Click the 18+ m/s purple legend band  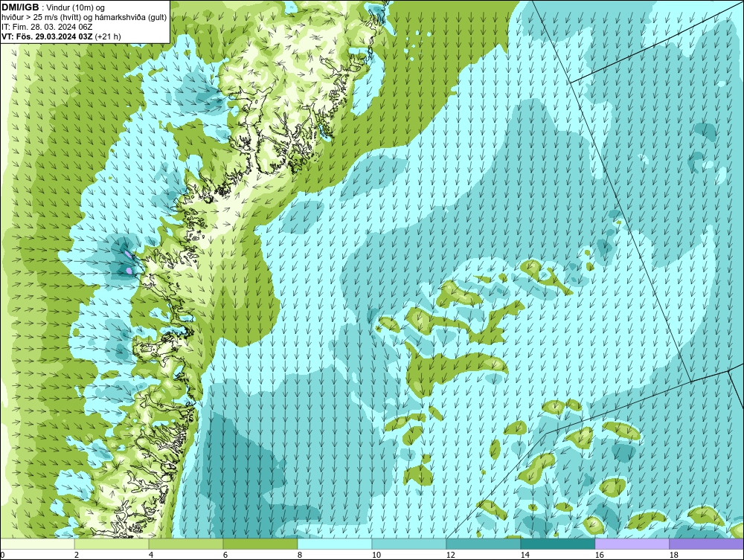tap(707, 544)
